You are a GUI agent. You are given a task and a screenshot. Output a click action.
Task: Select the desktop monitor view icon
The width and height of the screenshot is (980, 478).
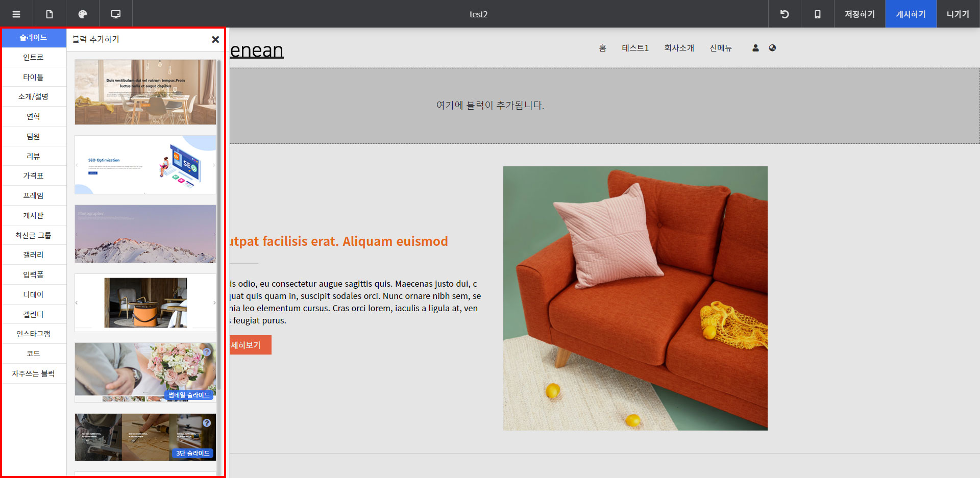[116, 14]
